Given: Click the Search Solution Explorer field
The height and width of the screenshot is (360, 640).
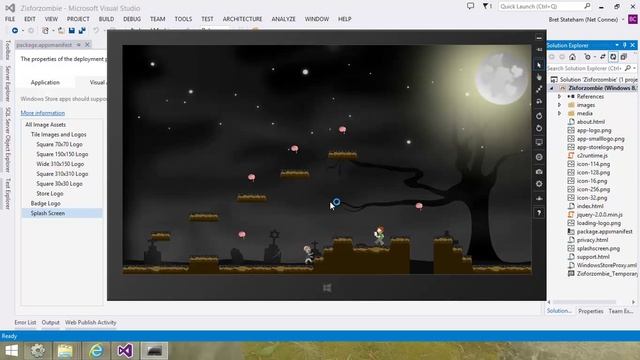Looking at the screenshot, I should [585, 68].
